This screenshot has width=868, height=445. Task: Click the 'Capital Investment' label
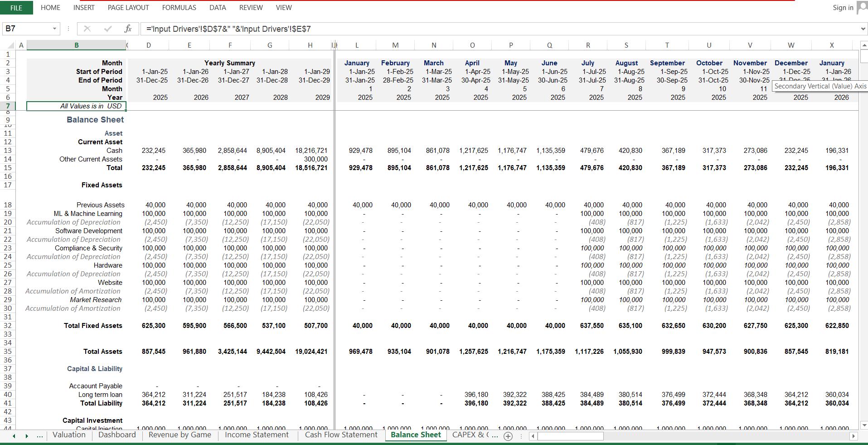[92, 421]
